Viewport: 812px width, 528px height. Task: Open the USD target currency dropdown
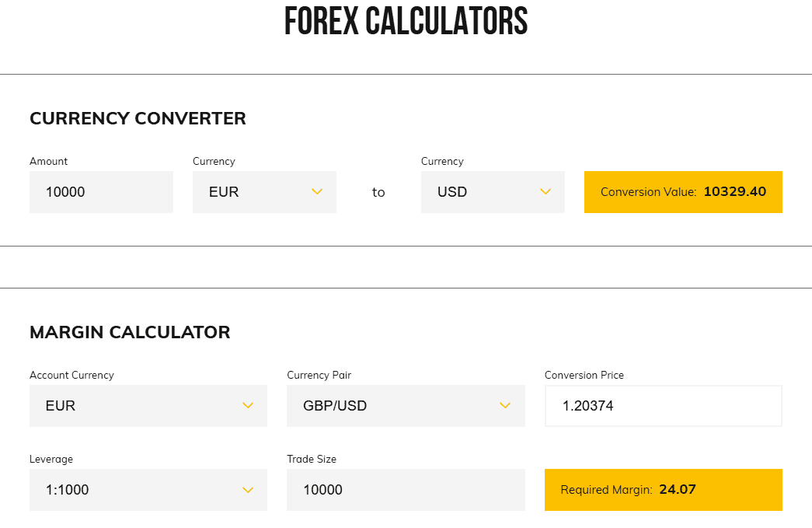click(492, 192)
